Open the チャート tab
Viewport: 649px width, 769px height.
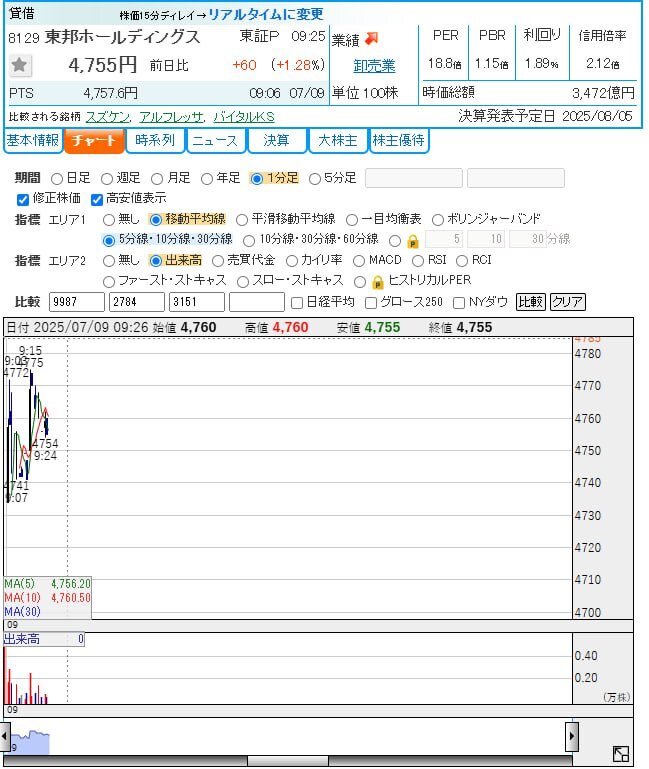pos(94,141)
